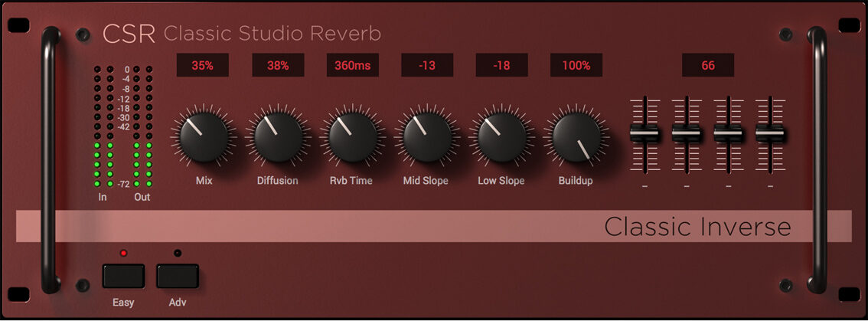The height and width of the screenshot is (321, 868).
Task: Select the -18 Low Slope value display
Action: point(501,65)
